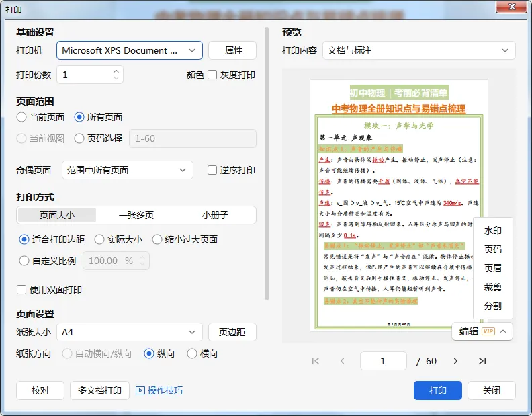Enable 灰度打印 checkbox
532x416 pixels.
212,75
